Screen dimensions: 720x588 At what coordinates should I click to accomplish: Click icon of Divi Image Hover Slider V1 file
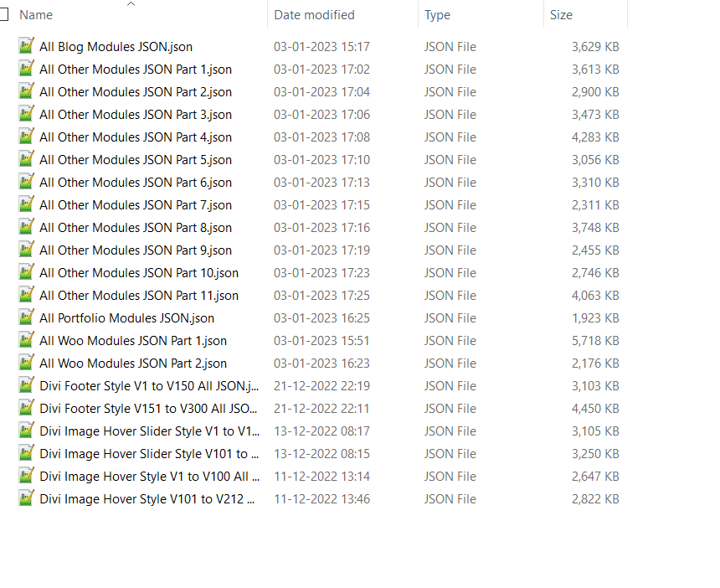point(27,431)
